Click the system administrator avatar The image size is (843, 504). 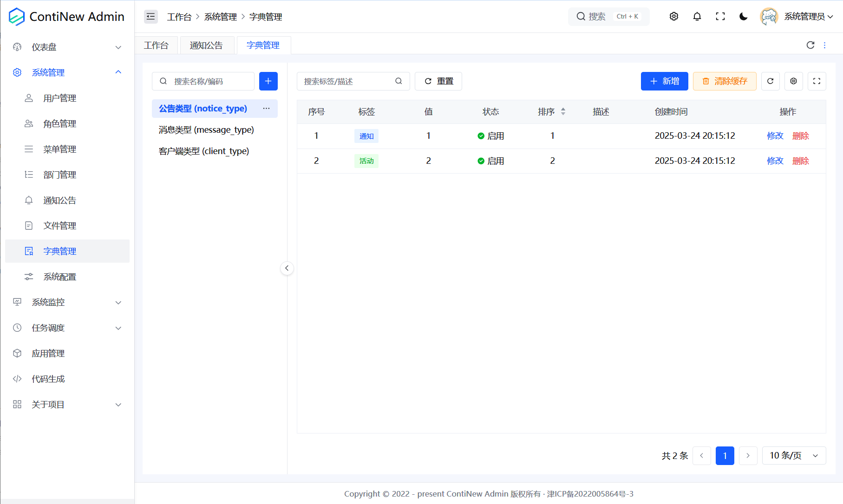pyautogui.click(x=769, y=17)
